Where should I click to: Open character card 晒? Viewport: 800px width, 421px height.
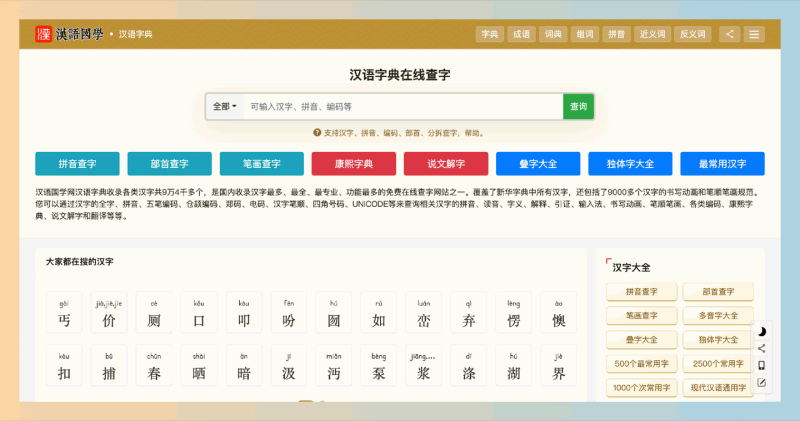(x=199, y=365)
